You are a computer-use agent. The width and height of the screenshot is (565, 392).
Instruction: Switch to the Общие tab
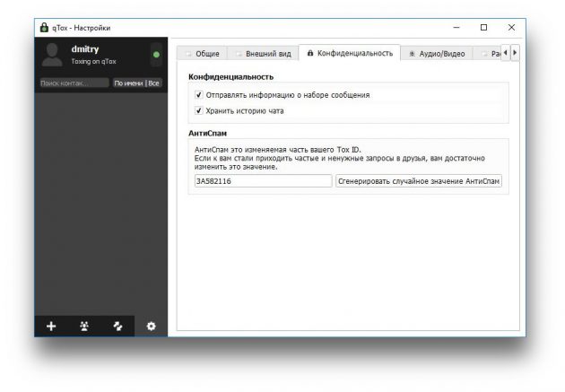coord(203,54)
